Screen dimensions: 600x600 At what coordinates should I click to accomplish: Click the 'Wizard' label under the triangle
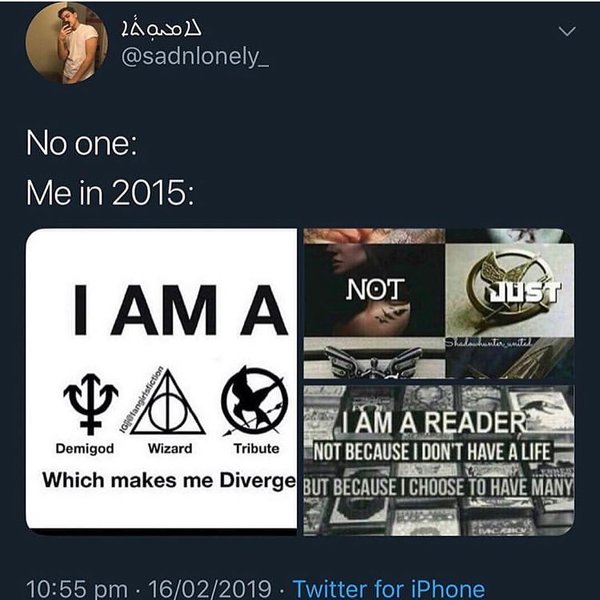[x=170, y=448]
